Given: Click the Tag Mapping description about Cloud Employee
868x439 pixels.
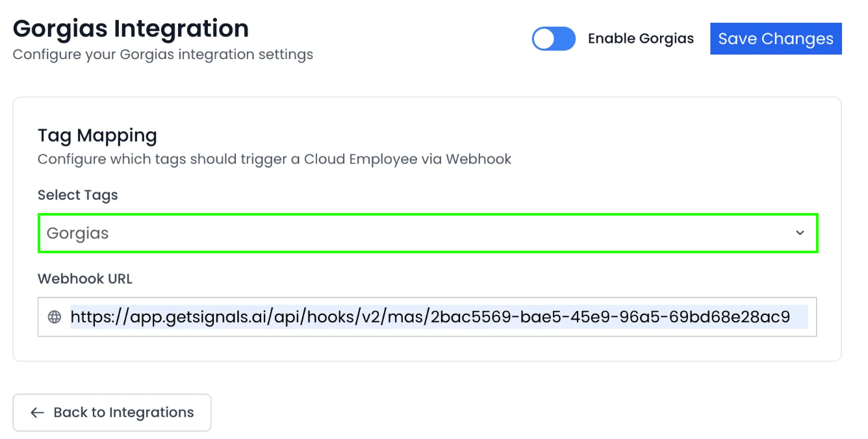Looking at the screenshot, I should (x=275, y=159).
